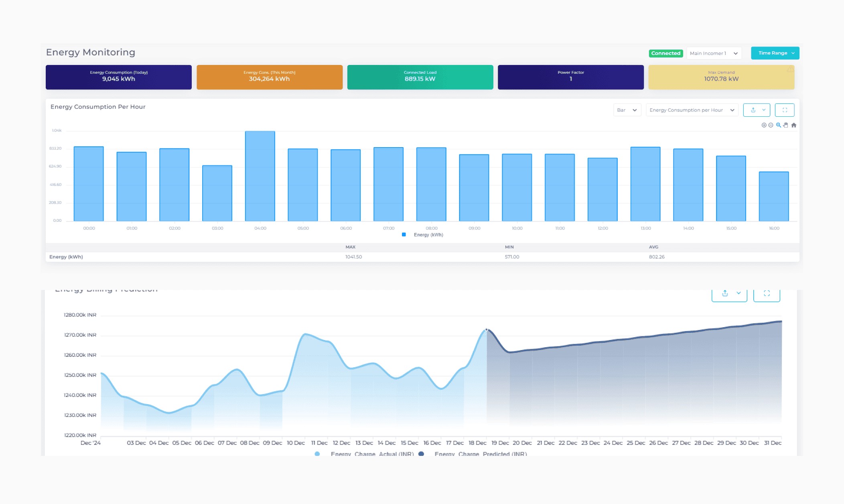Open the Time Range menu
This screenshot has height=504, width=844.
click(775, 53)
